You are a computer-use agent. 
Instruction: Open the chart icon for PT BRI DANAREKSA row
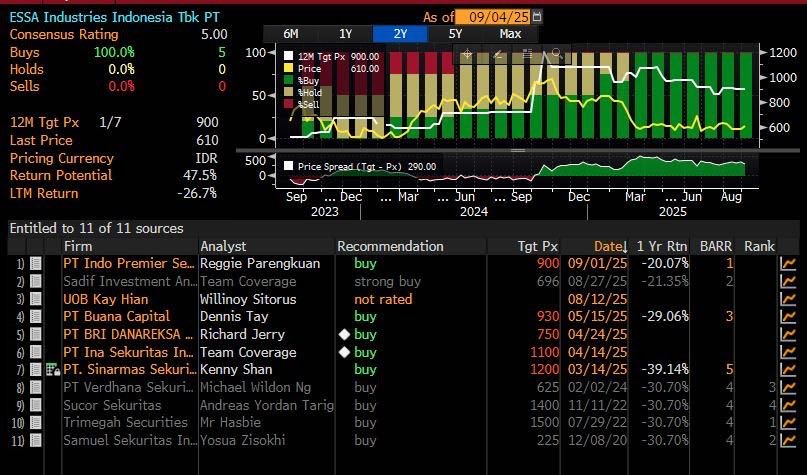click(787, 335)
